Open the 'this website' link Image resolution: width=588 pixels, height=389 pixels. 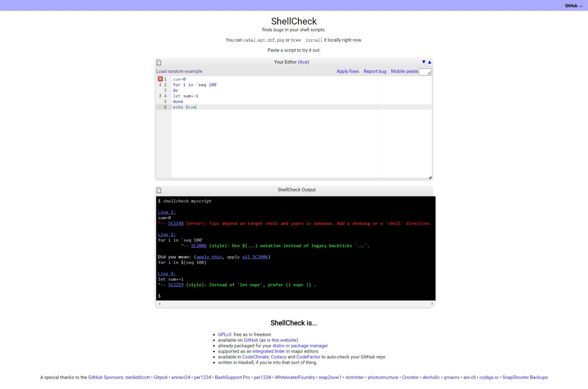point(284,340)
